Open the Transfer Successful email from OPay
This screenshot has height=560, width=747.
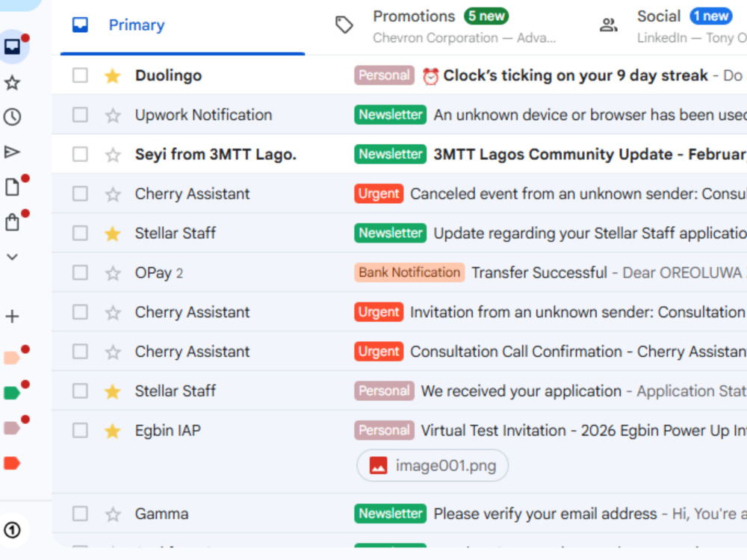pyautogui.click(x=539, y=273)
